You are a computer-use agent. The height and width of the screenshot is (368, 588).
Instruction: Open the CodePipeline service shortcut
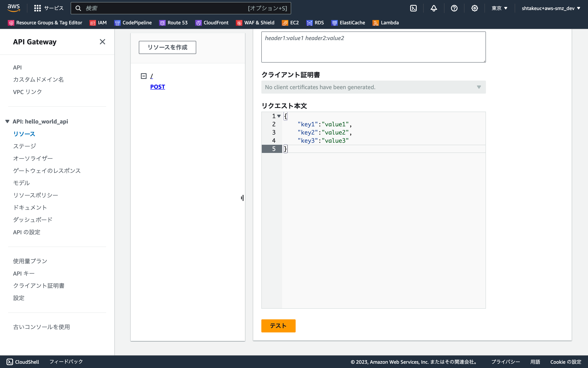(133, 23)
